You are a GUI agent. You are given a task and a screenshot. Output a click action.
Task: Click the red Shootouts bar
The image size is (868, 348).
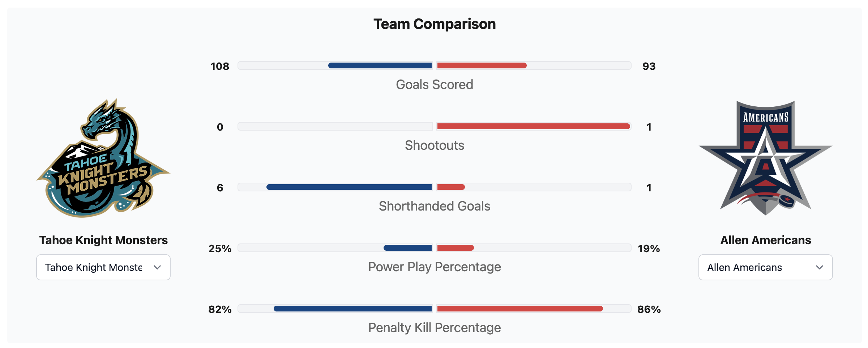coord(534,126)
